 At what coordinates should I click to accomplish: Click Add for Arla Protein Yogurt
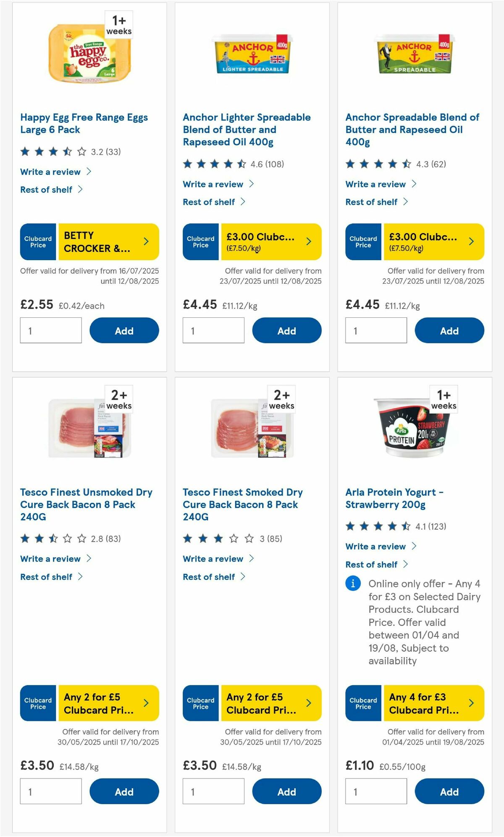coord(449,792)
